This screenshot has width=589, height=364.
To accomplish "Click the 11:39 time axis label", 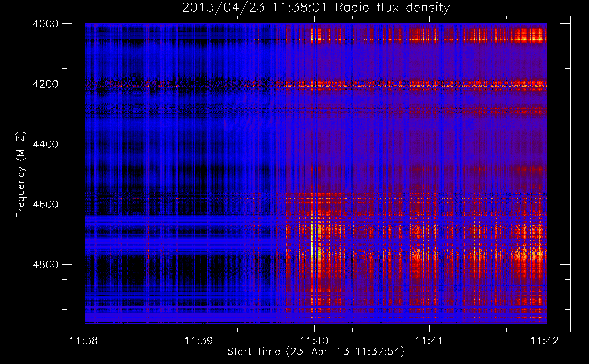I will click(x=199, y=341).
